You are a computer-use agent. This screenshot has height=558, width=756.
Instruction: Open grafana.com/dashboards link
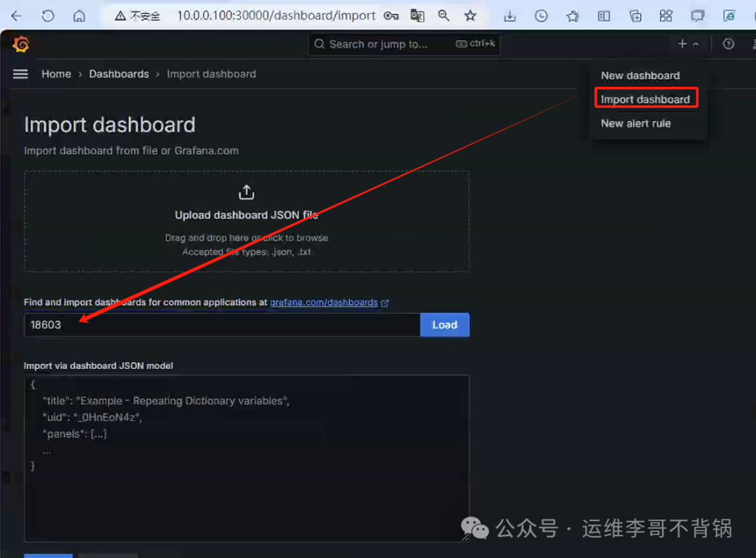pyautogui.click(x=323, y=302)
